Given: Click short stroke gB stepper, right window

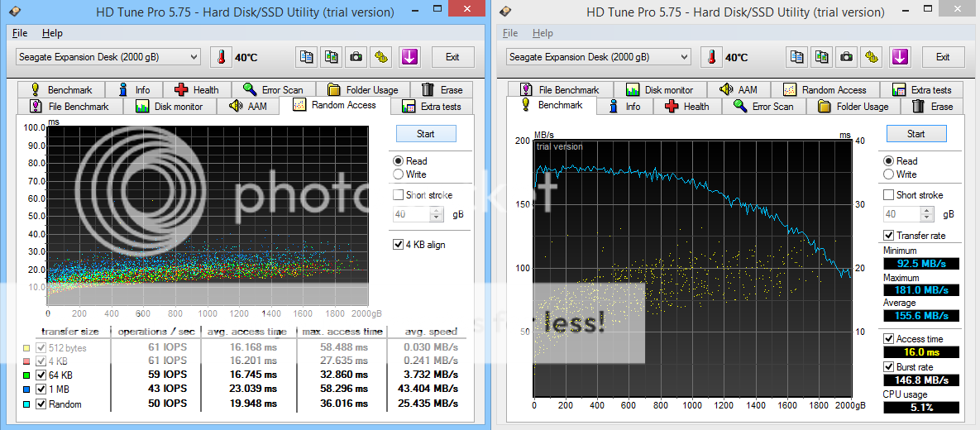Looking at the screenshot, I should coord(928,214).
